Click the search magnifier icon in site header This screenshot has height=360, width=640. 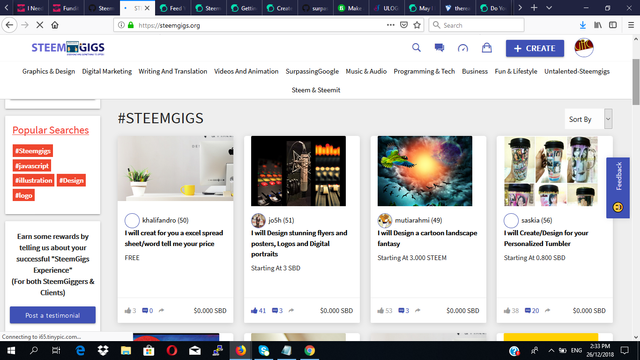(416, 48)
